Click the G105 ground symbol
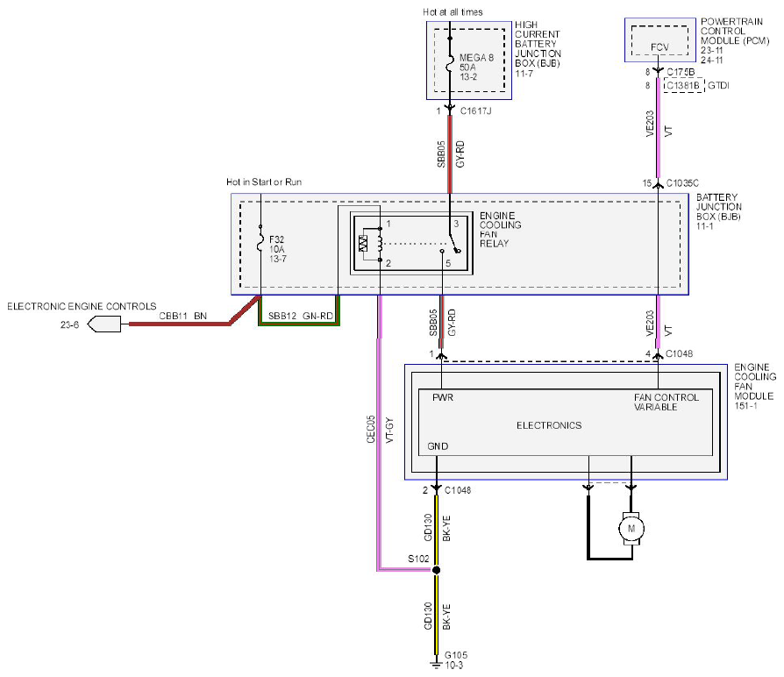 pyautogui.click(x=436, y=665)
